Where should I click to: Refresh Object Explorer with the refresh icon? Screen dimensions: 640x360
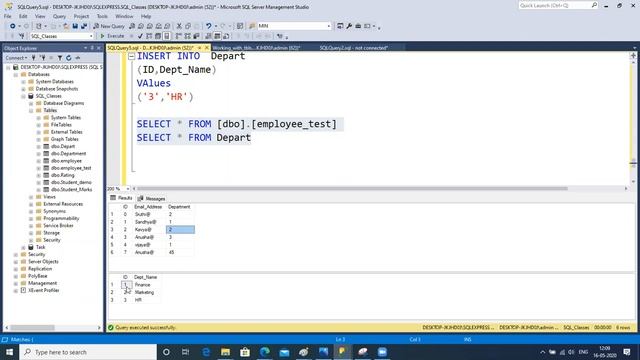[69, 58]
